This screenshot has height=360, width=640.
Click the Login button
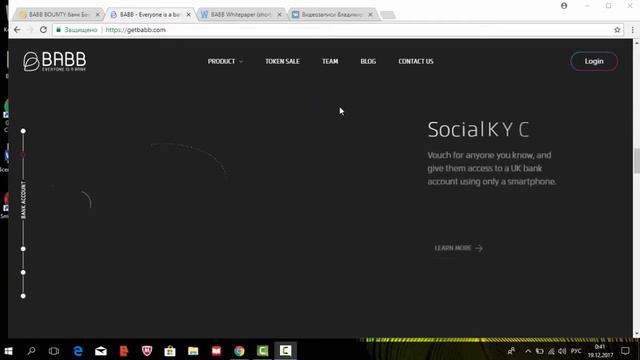pos(594,61)
